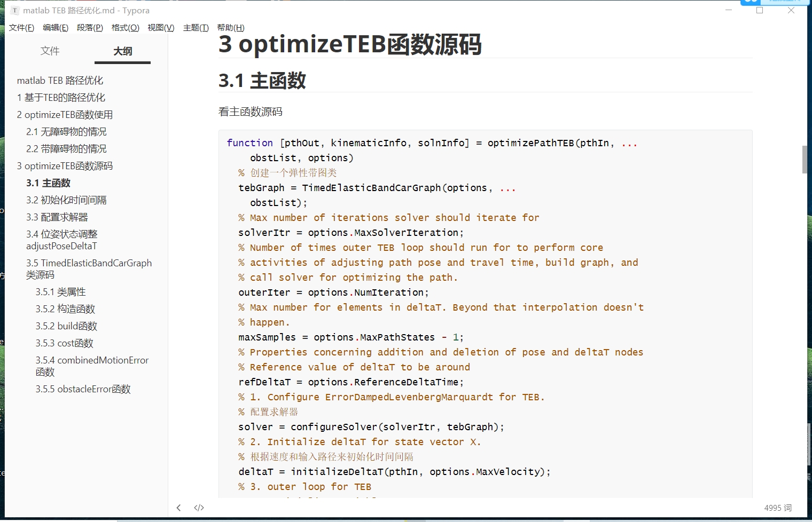Click code line 'solverItr = options.MaxSolverIteration;'
This screenshot has height=522, width=812.
pos(351,233)
